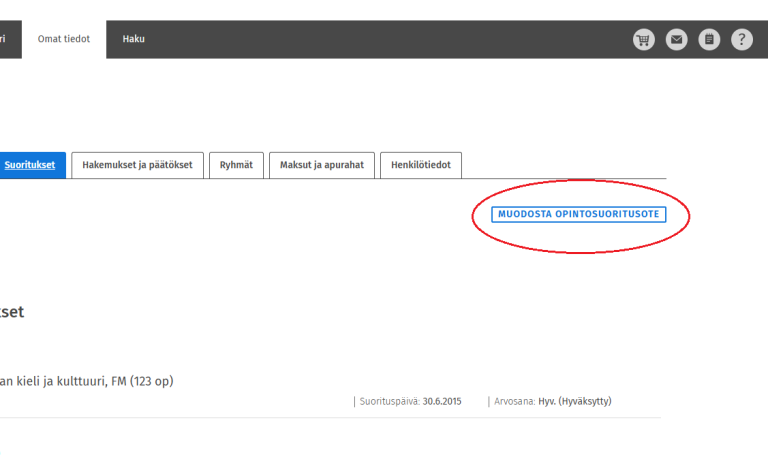The width and height of the screenshot is (768, 457).
Task: Click the Suorituspäivä label
Action: click(390, 401)
